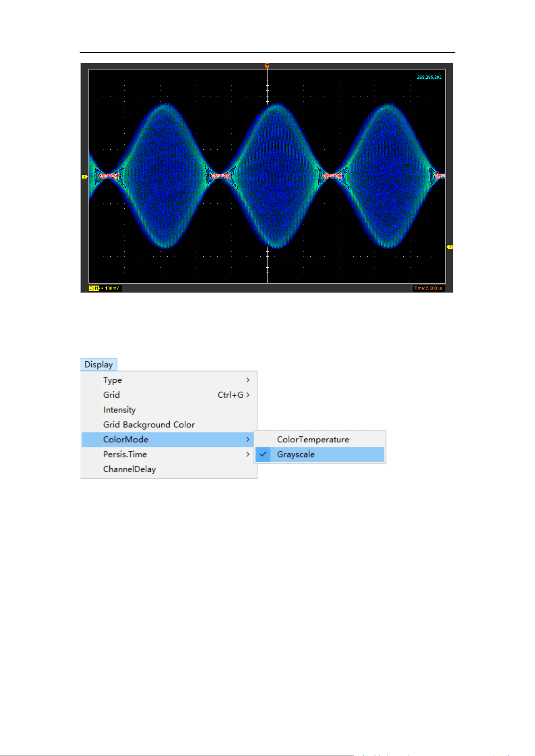Click the CH1 label badge

(x=94, y=288)
